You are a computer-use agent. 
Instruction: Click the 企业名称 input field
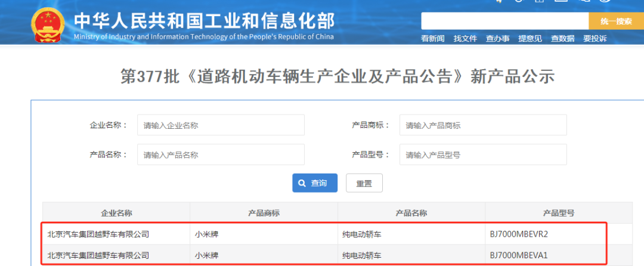coord(221,125)
